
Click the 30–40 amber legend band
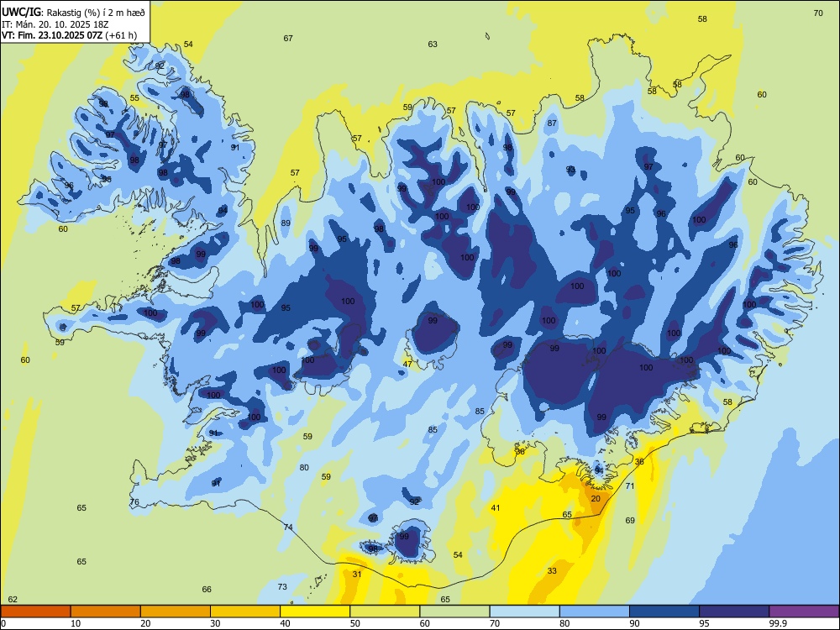point(245,612)
